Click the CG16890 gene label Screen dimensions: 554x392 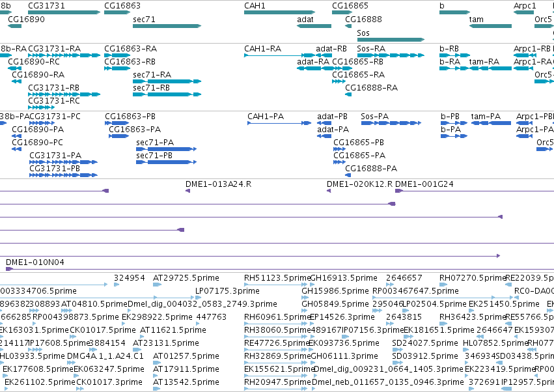point(26,19)
